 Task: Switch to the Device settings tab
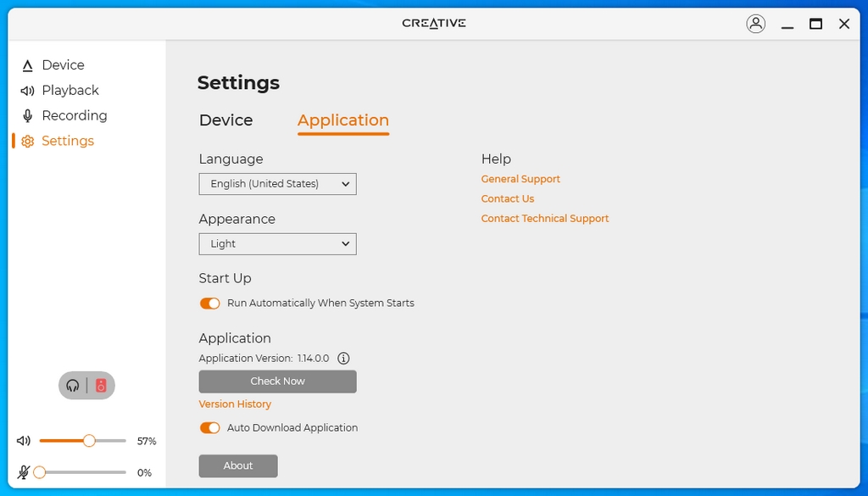[x=225, y=120]
